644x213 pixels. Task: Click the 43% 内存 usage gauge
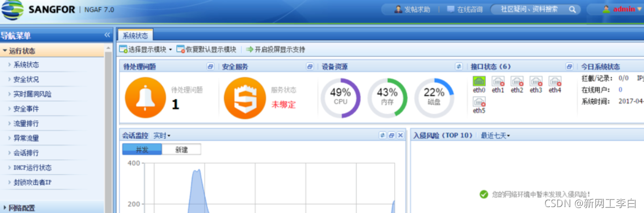[387, 98]
